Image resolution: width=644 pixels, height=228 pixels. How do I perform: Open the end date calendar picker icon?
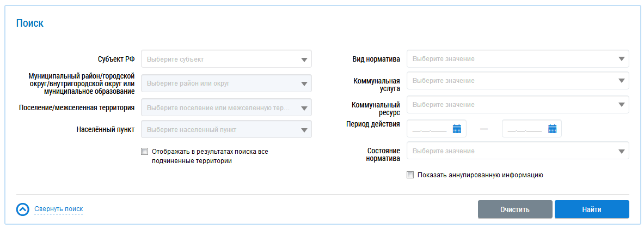coord(553,129)
